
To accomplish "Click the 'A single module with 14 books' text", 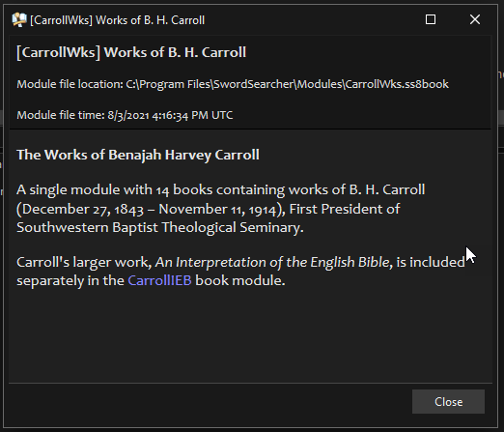I will [x=115, y=189].
